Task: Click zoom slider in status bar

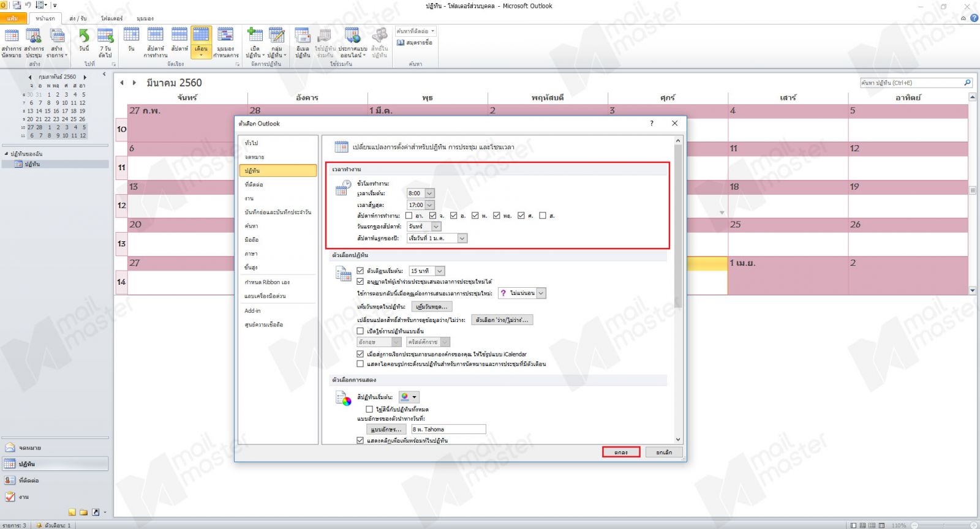Action: 943,525
